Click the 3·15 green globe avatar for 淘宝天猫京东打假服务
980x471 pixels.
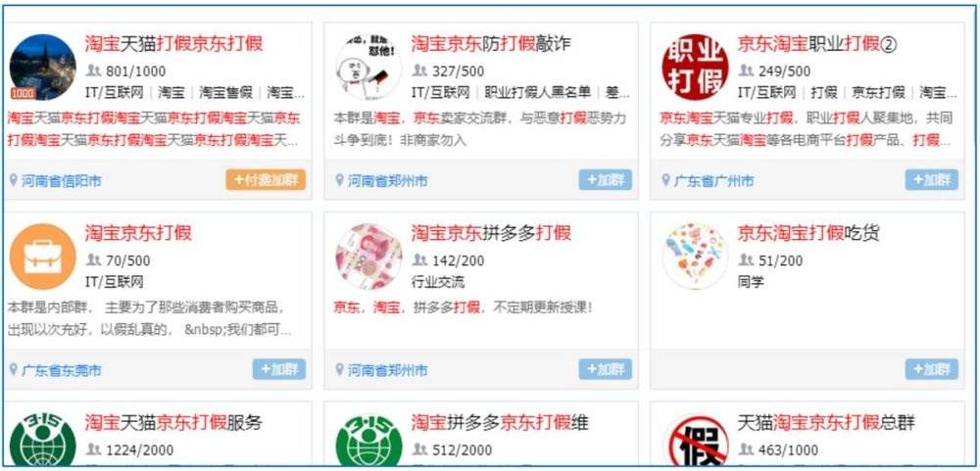pyautogui.click(x=42, y=439)
